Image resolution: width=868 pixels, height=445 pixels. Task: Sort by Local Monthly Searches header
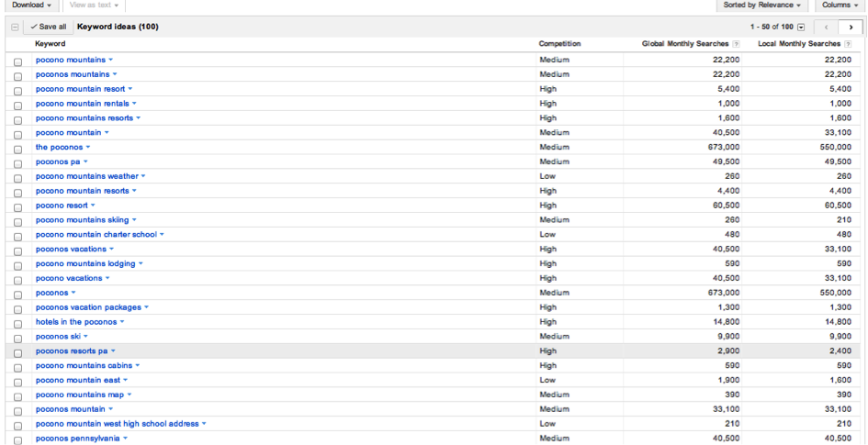coord(799,44)
